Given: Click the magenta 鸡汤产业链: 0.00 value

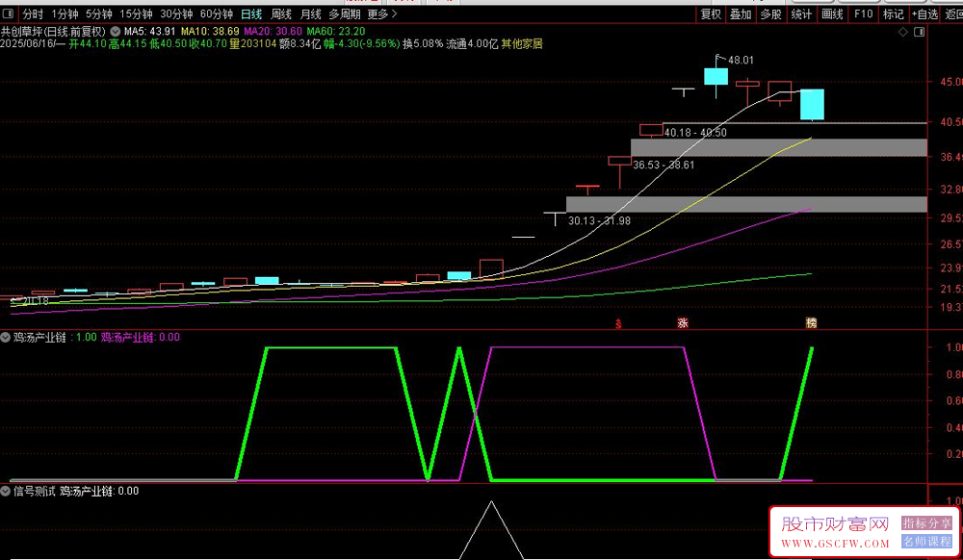Looking at the screenshot, I should pos(140,338).
